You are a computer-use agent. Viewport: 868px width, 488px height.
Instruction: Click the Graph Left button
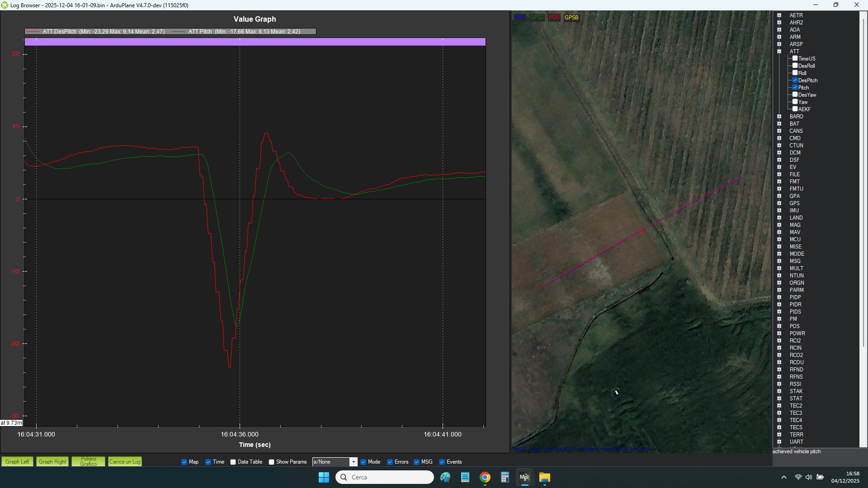click(x=17, y=462)
